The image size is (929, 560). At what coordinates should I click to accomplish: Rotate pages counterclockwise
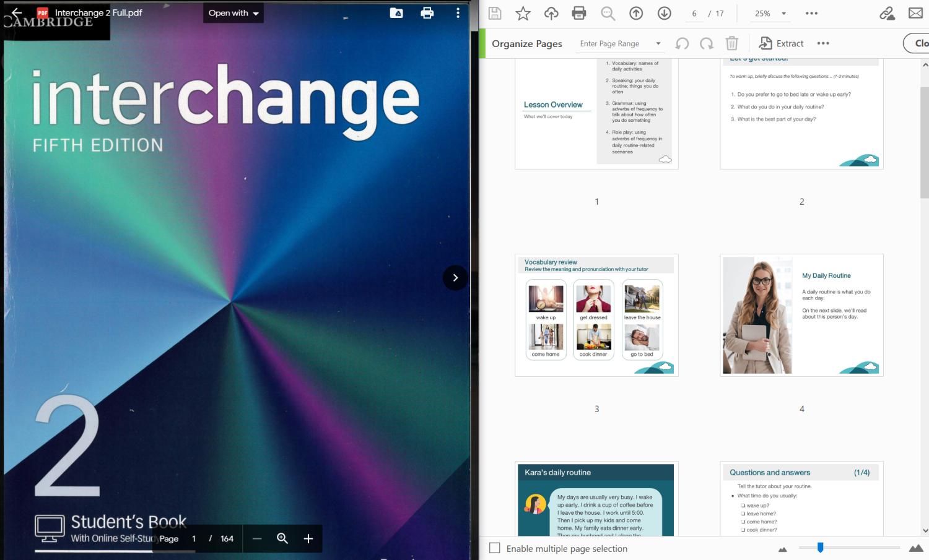pyautogui.click(x=682, y=43)
